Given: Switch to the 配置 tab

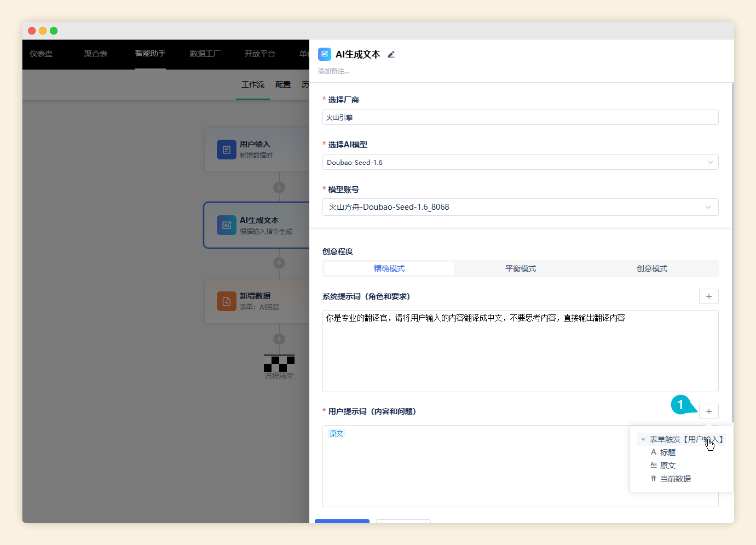Looking at the screenshot, I should tap(282, 84).
